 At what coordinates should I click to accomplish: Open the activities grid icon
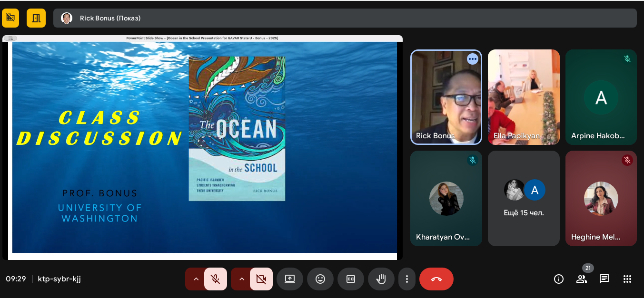627,279
